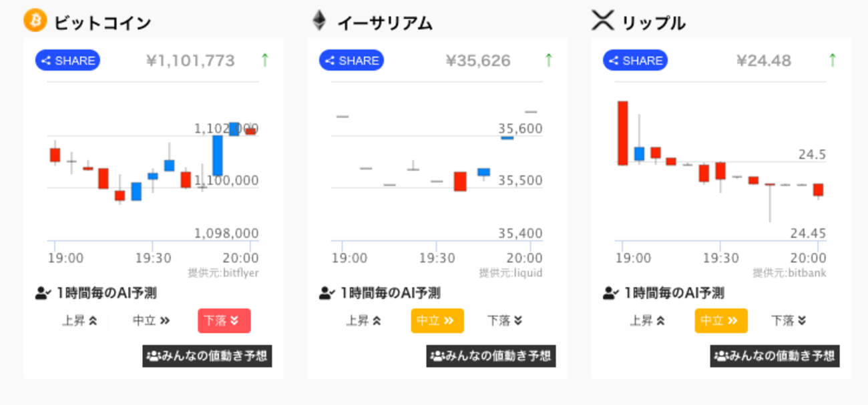Open みんなの値動き予想 under Ripple
The width and height of the screenshot is (868, 405).
pyautogui.click(x=775, y=356)
